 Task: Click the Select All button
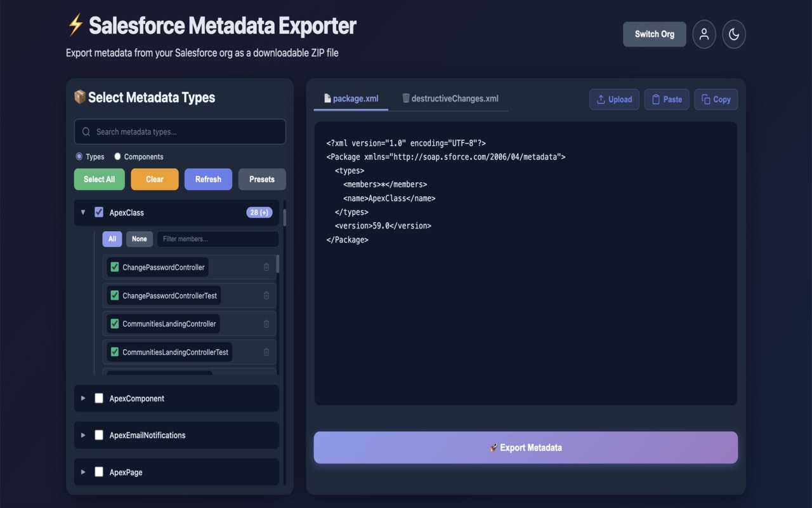pyautogui.click(x=100, y=179)
